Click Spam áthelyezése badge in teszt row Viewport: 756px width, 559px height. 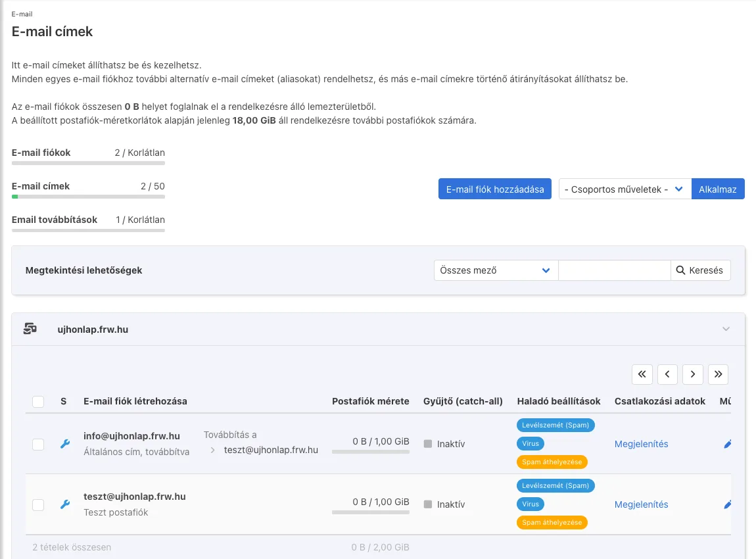(x=552, y=522)
